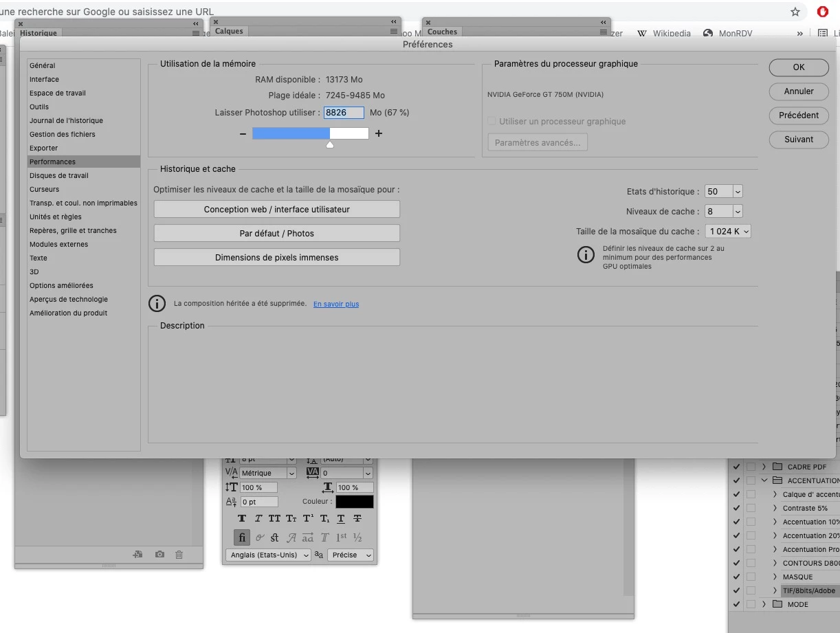Open the Anglais (Etats-Unis) language dropdown
The image size is (840, 633).
pos(269,555)
